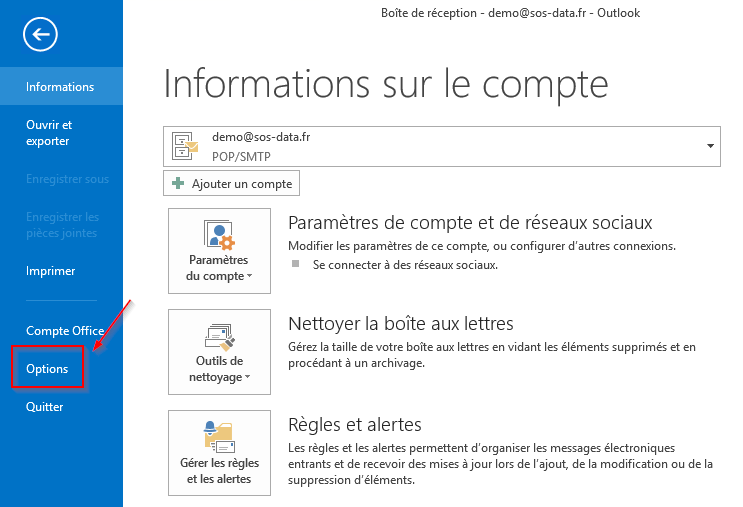The width and height of the screenshot is (743, 507).
Task: Click the account mailbox icon beside demo@sos-data.fr
Action: point(186,146)
